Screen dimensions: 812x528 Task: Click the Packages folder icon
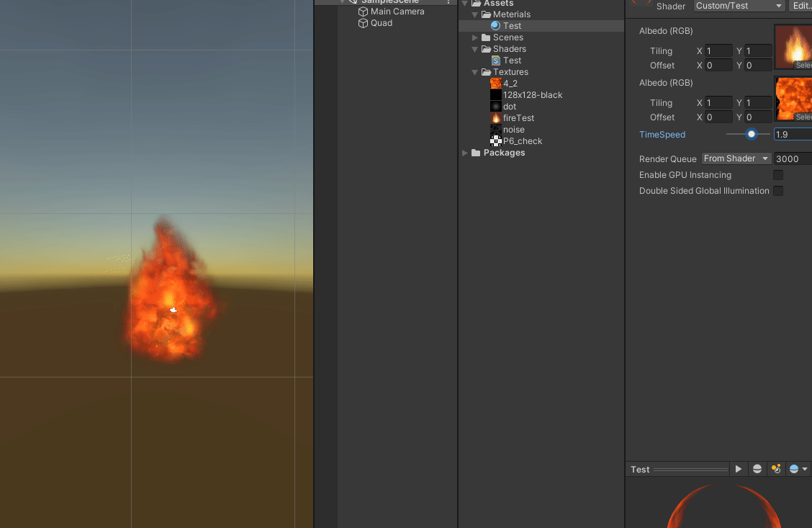(476, 152)
